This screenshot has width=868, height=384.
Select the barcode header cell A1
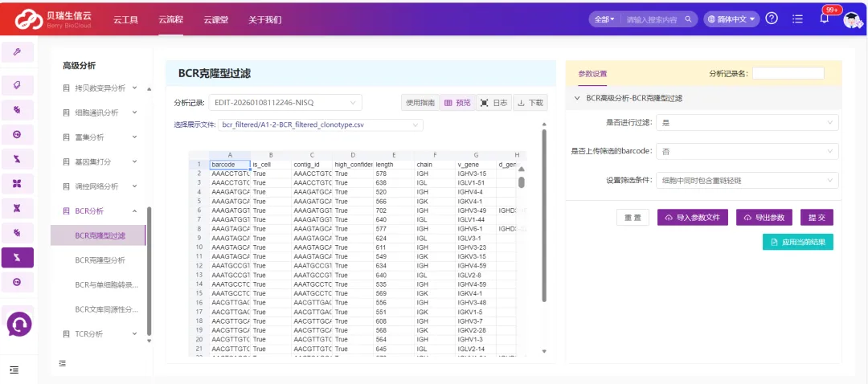(x=230, y=165)
